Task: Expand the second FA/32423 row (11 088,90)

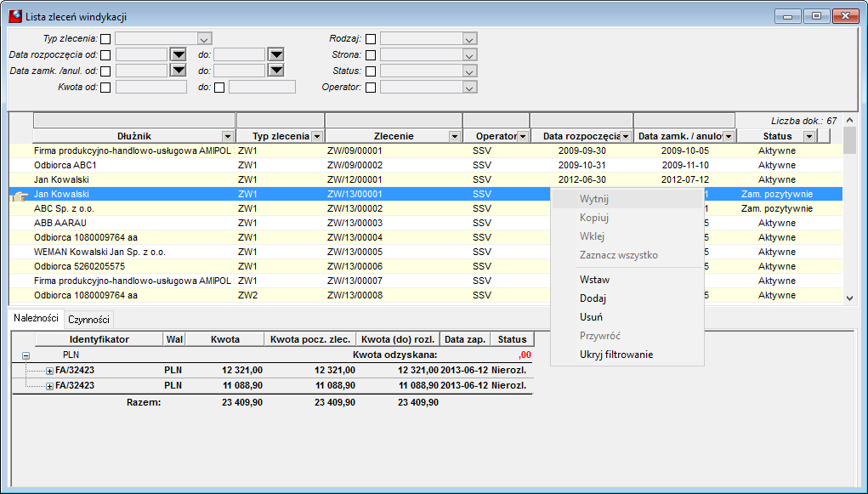Action: (x=49, y=387)
